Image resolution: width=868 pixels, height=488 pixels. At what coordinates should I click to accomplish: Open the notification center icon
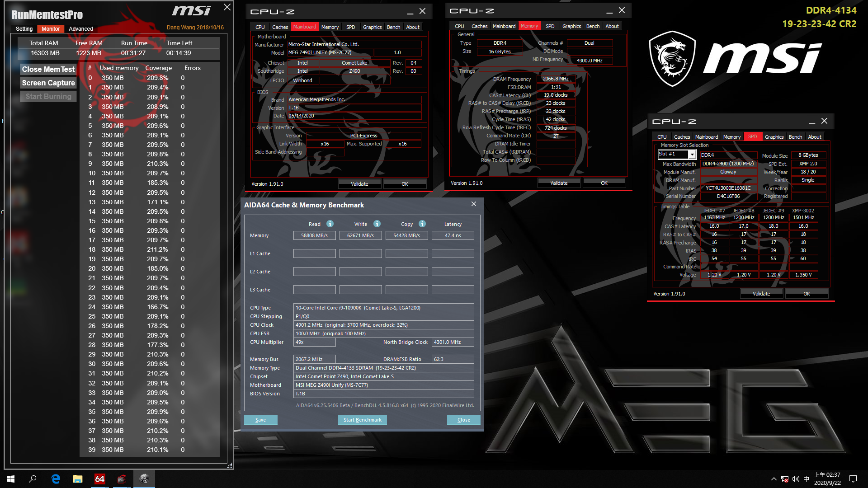click(x=853, y=479)
